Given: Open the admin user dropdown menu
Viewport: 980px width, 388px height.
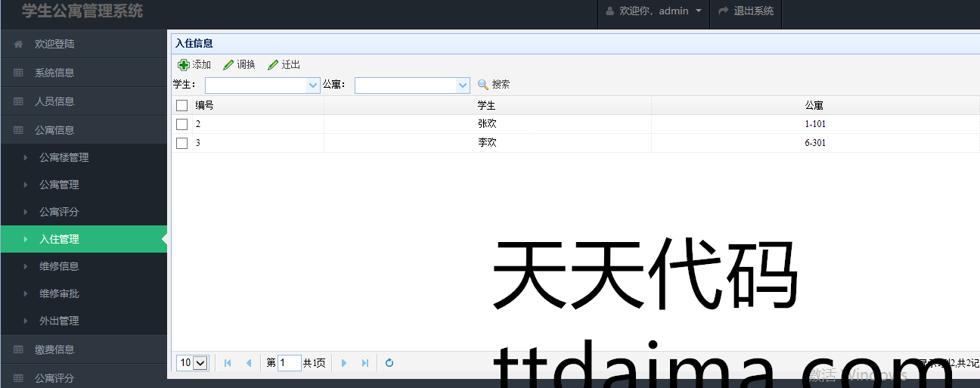Looking at the screenshot, I should pyautogui.click(x=654, y=11).
